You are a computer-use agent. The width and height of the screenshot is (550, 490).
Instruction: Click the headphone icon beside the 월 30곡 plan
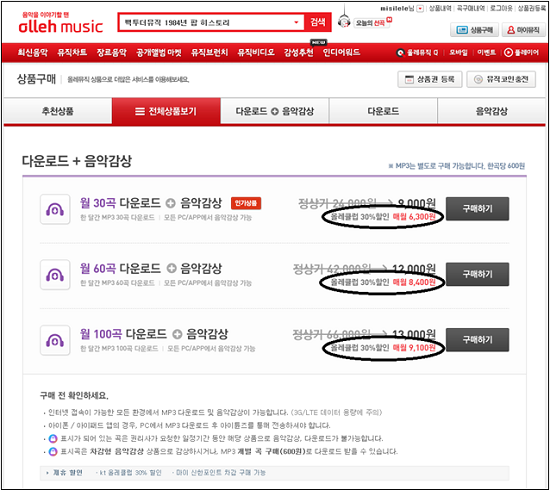[x=55, y=209]
